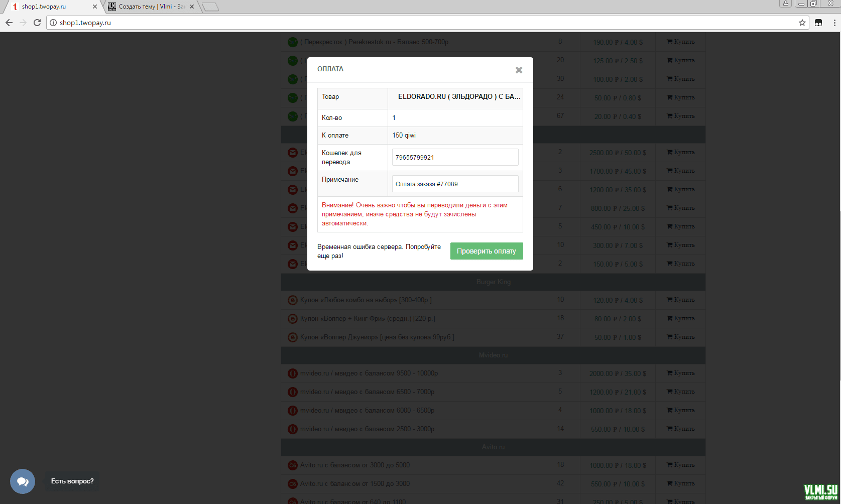
Task: Close the Создать тему tab
Action: [191, 7]
